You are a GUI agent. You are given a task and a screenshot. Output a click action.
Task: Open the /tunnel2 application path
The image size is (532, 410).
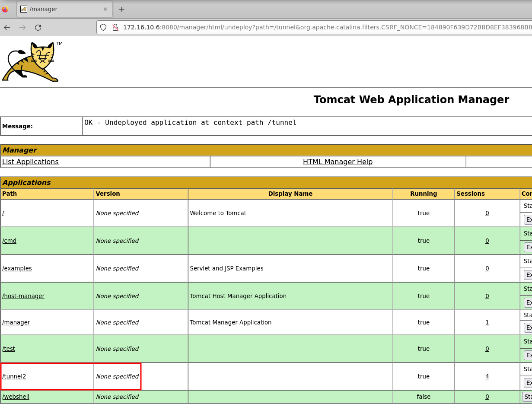click(14, 376)
